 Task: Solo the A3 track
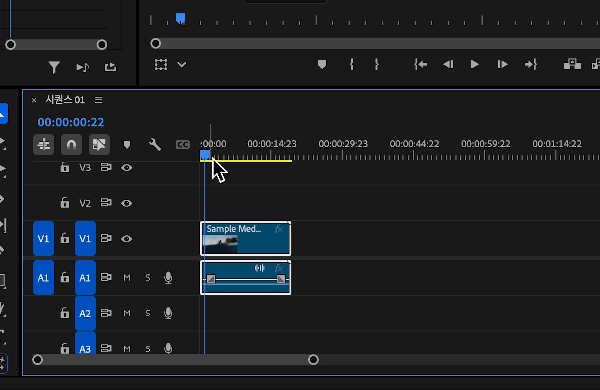(148, 349)
